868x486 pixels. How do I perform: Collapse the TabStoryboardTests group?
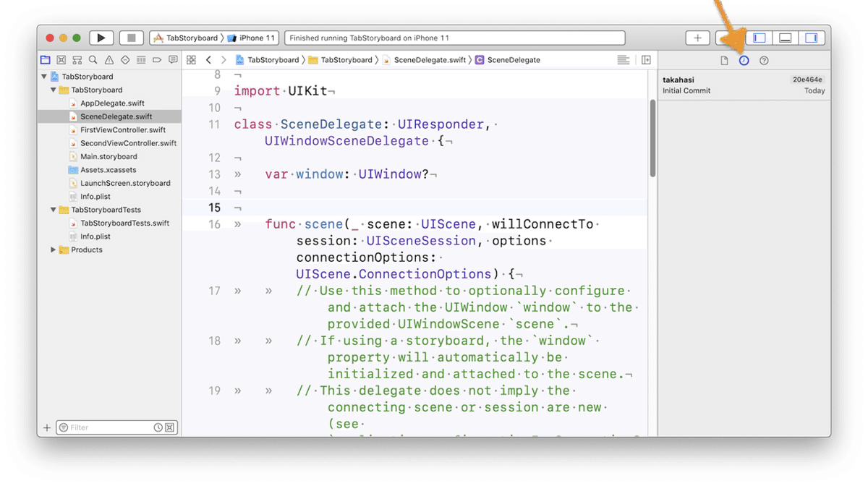click(54, 210)
